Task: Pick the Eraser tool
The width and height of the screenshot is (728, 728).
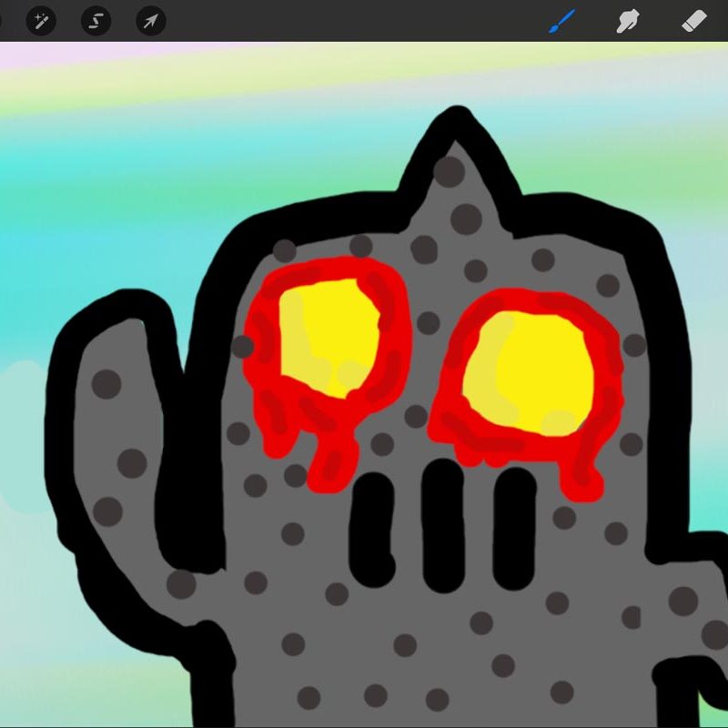Action: point(694,20)
